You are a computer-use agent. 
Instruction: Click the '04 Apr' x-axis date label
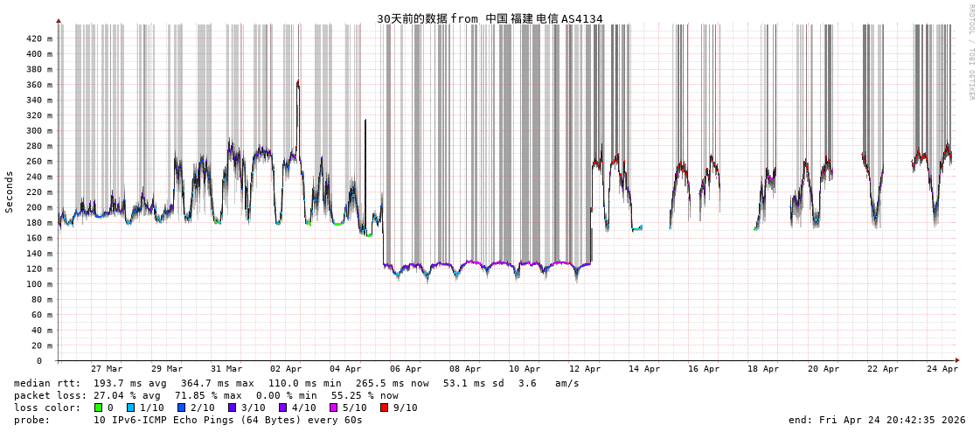pos(345,369)
